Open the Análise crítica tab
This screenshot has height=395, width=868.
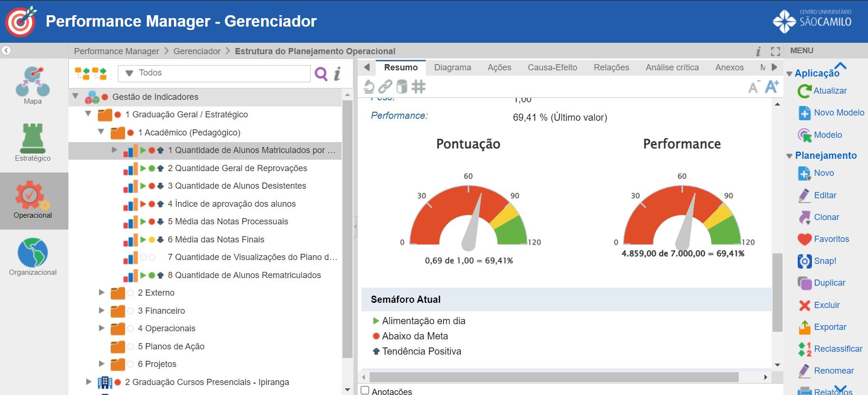click(672, 67)
